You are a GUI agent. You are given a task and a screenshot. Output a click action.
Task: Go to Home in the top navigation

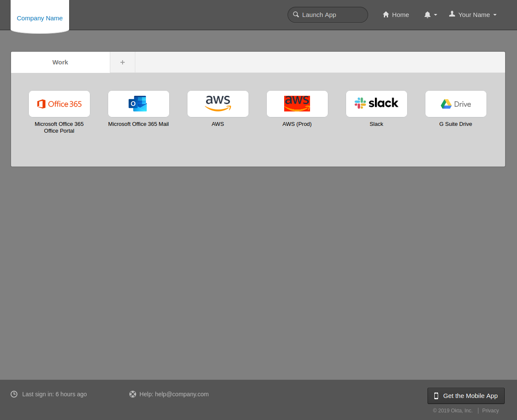click(x=396, y=15)
